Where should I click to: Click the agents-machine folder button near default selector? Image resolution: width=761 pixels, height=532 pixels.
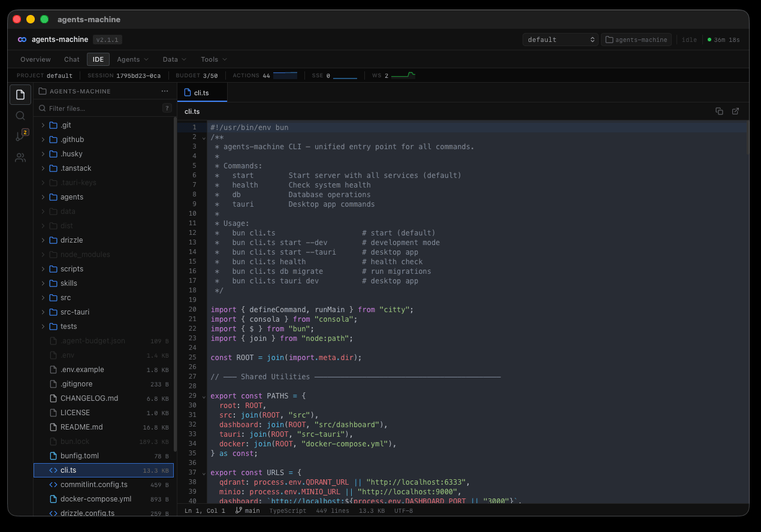click(636, 39)
